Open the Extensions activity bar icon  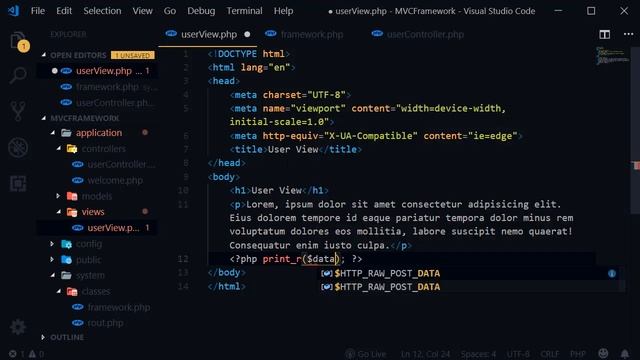tap(18, 183)
